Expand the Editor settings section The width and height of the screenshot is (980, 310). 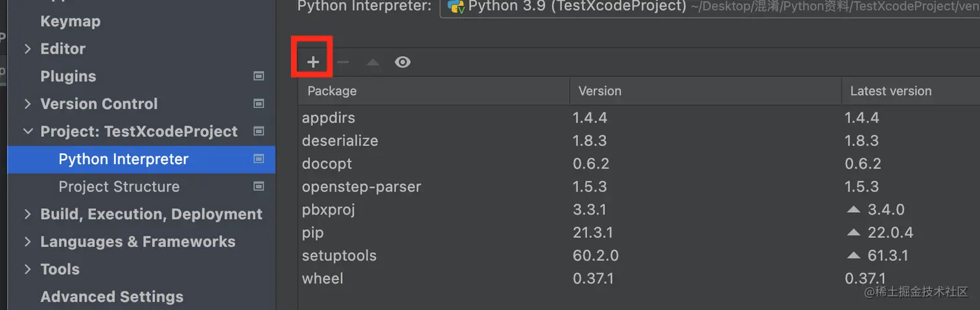tap(27, 49)
